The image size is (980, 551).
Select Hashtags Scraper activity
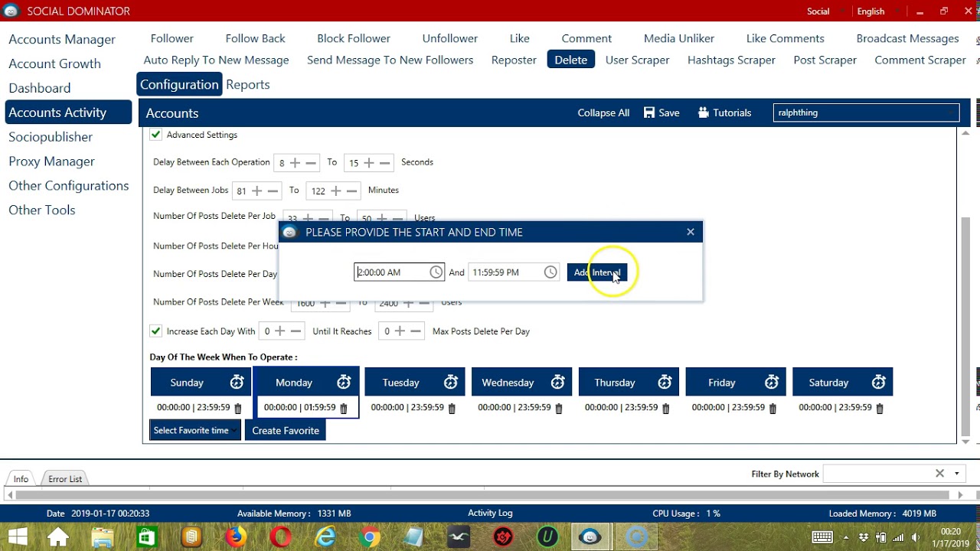tap(731, 60)
